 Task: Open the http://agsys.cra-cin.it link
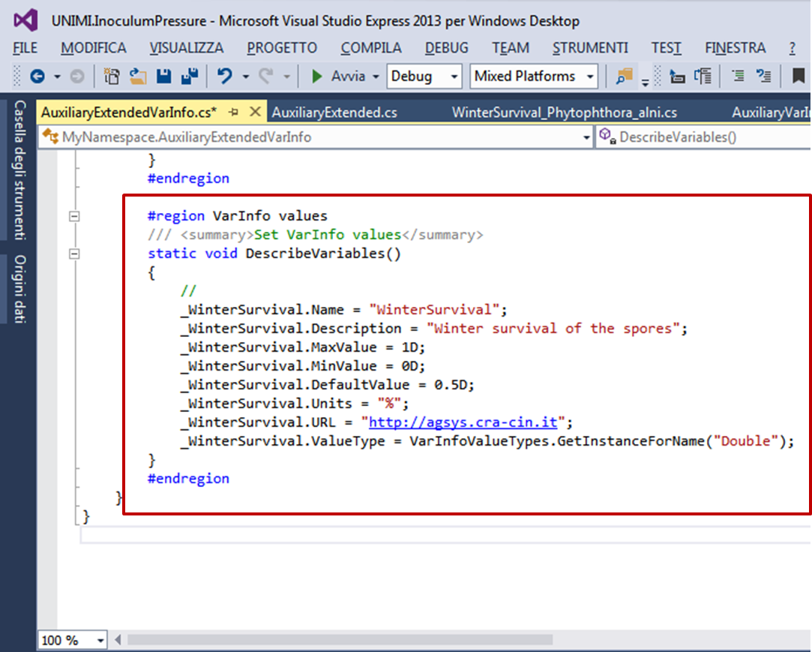click(463, 422)
